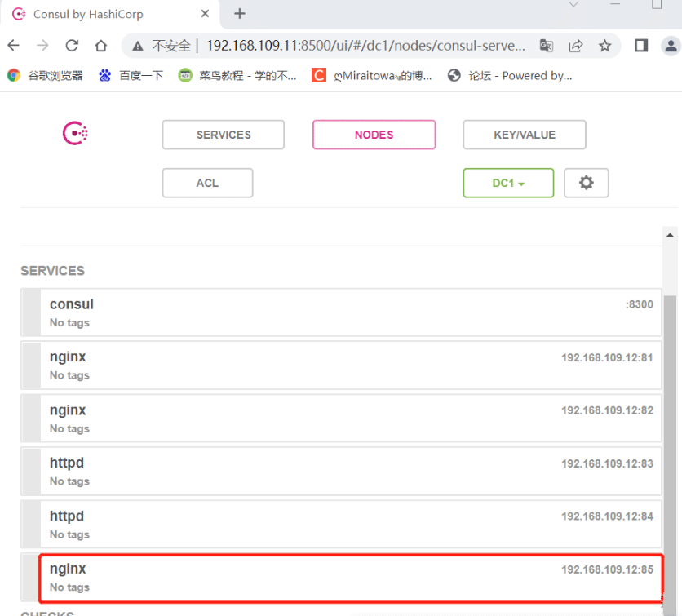Open the consul service row on :8300

(x=341, y=312)
